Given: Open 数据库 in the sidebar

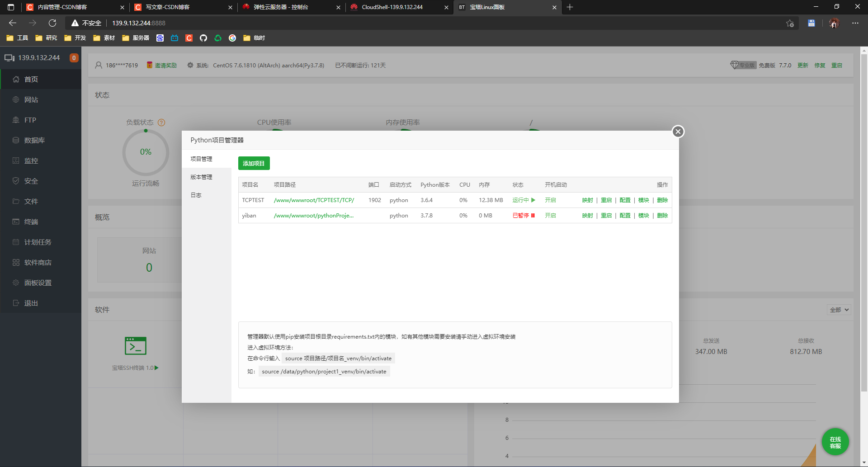Looking at the screenshot, I should pos(41,140).
